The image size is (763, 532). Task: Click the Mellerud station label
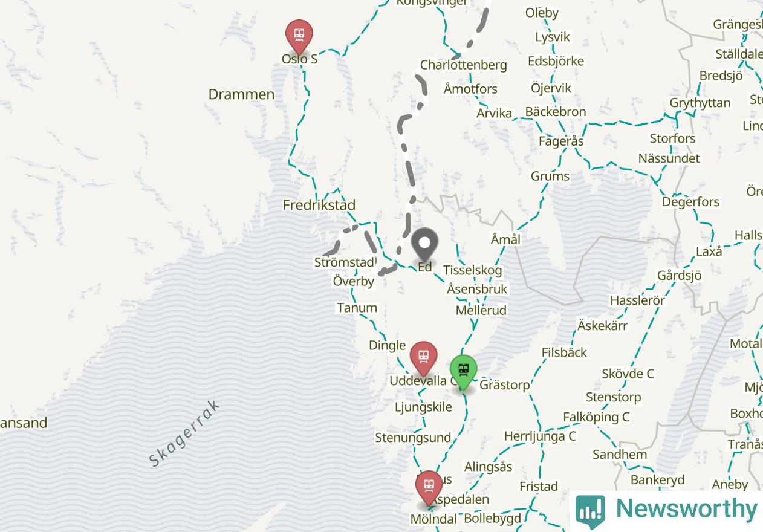[481, 310]
